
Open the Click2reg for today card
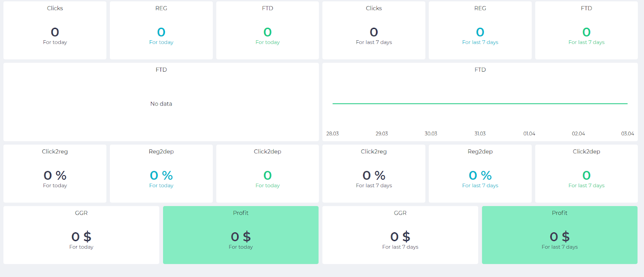click(x=55, y=174)
